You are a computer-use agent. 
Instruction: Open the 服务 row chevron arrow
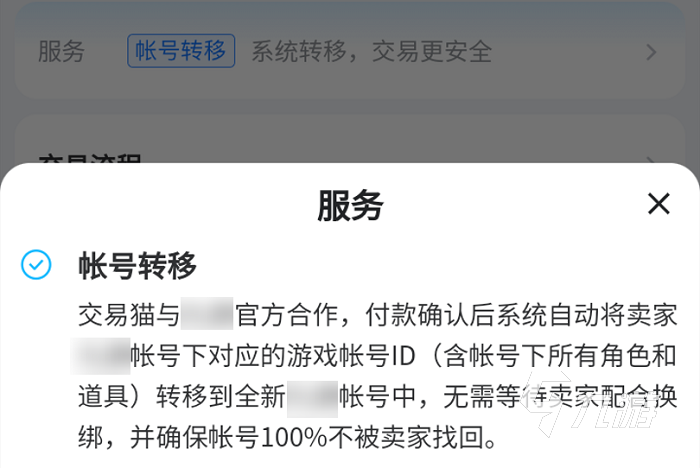tap(651, 52)
